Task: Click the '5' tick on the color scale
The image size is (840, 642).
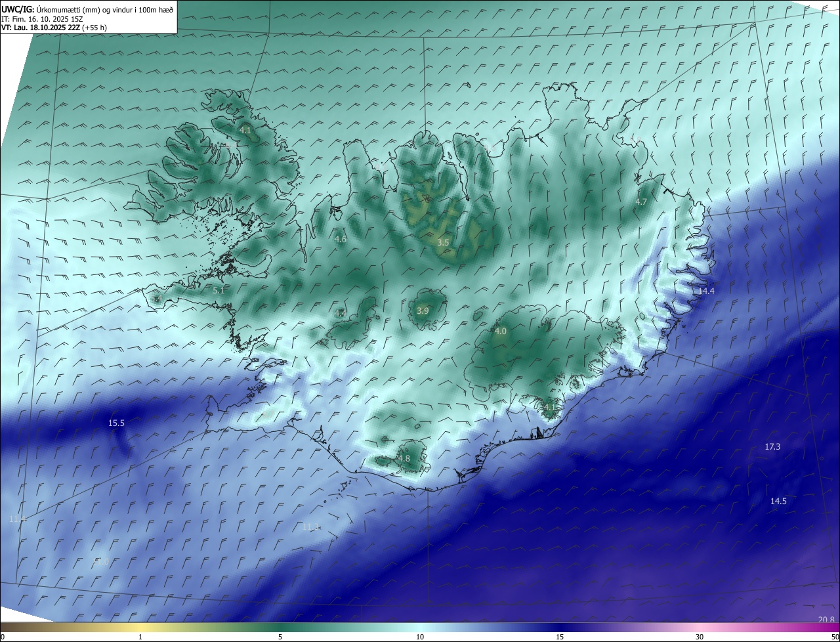Action: click(280, 637)
